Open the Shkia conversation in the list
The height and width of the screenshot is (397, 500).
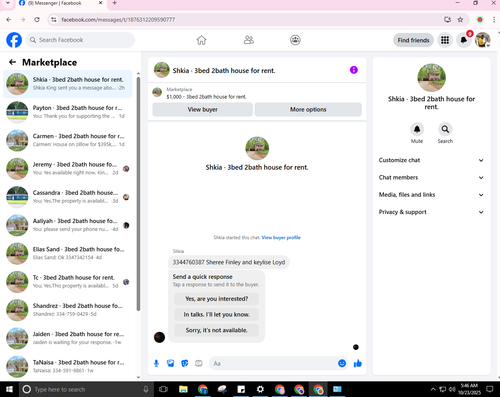tap(68, 84)
